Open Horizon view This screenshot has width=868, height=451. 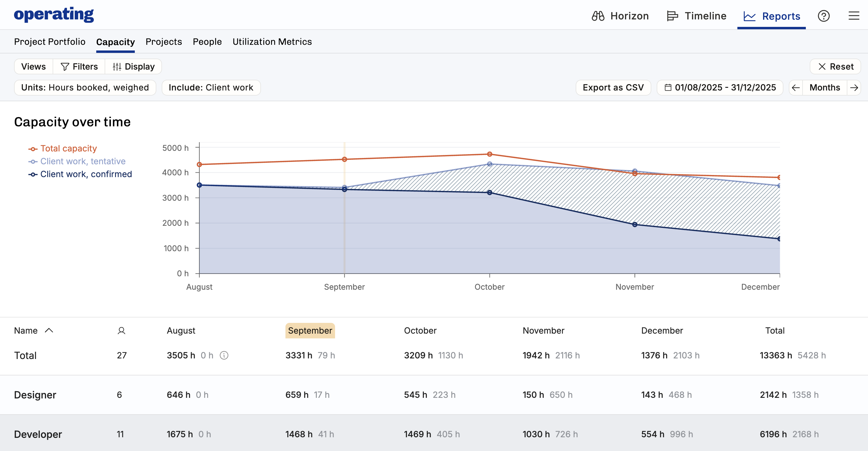pos(620,16)
